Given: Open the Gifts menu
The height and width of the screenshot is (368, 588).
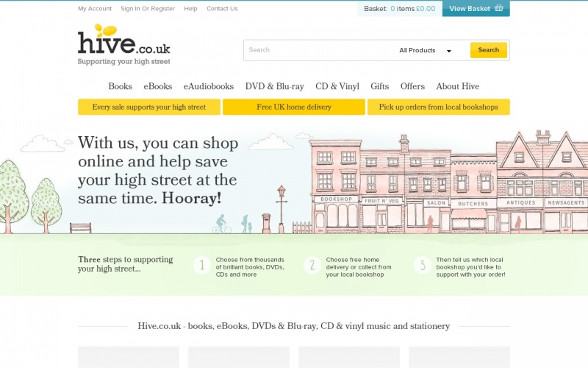Looking at the screenshot, I should 379,86.
